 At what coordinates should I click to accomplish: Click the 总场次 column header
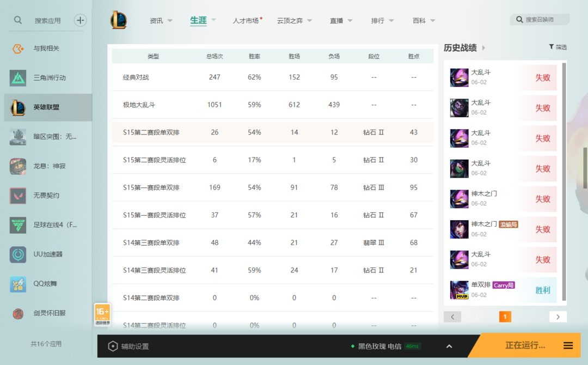click(215, 56)
